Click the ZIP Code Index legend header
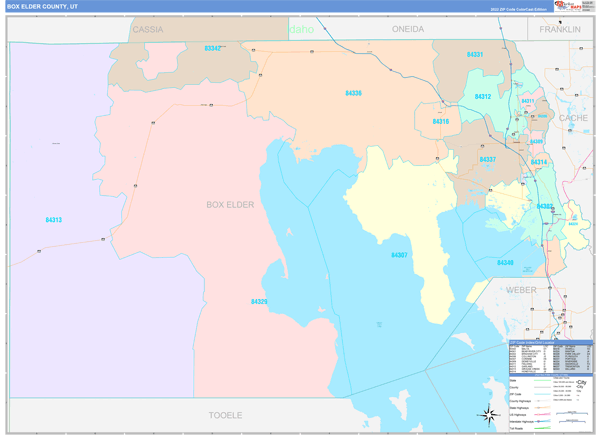The width and height of the screenshot is (600, 435). pos(551,342)
